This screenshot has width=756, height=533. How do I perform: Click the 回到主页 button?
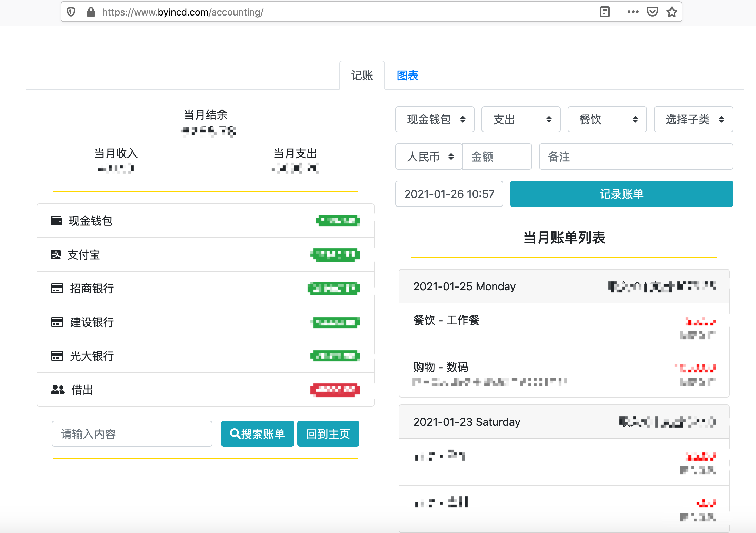tap(328, 434)
